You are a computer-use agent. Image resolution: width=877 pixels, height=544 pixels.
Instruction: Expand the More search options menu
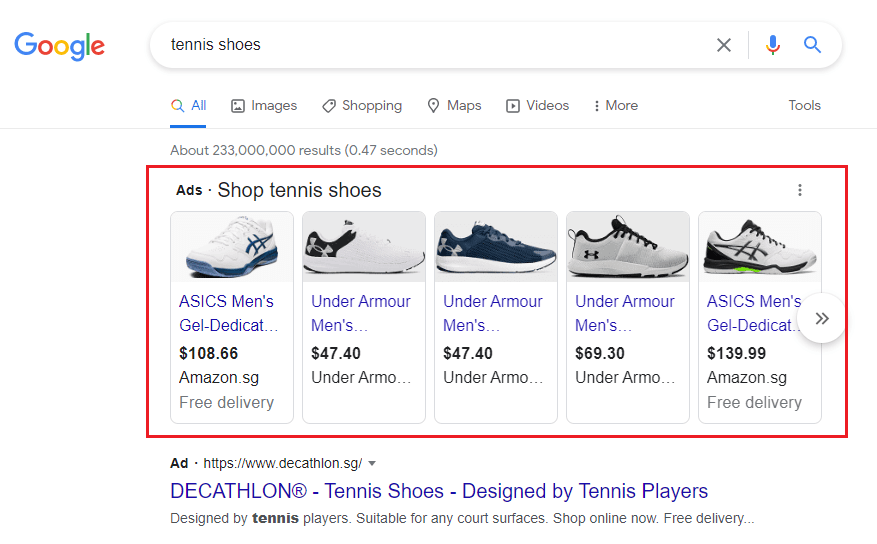pyautogui.click(x=615, y=106)
